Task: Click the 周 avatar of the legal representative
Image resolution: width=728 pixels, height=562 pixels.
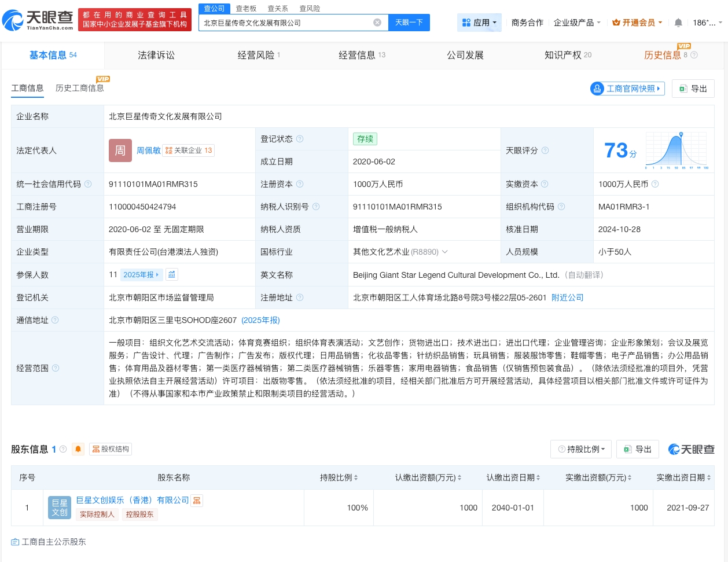Action: pyautogui.click(x=120, y=150)
